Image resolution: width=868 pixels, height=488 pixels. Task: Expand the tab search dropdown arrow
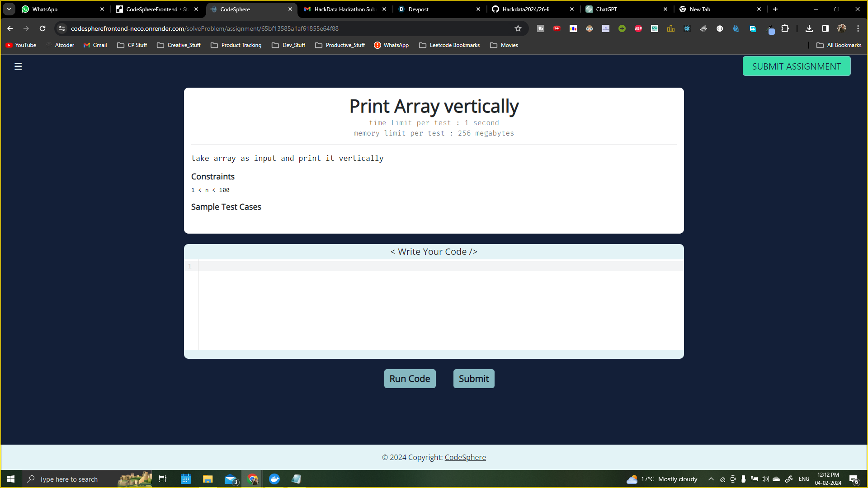pos(9,9)
